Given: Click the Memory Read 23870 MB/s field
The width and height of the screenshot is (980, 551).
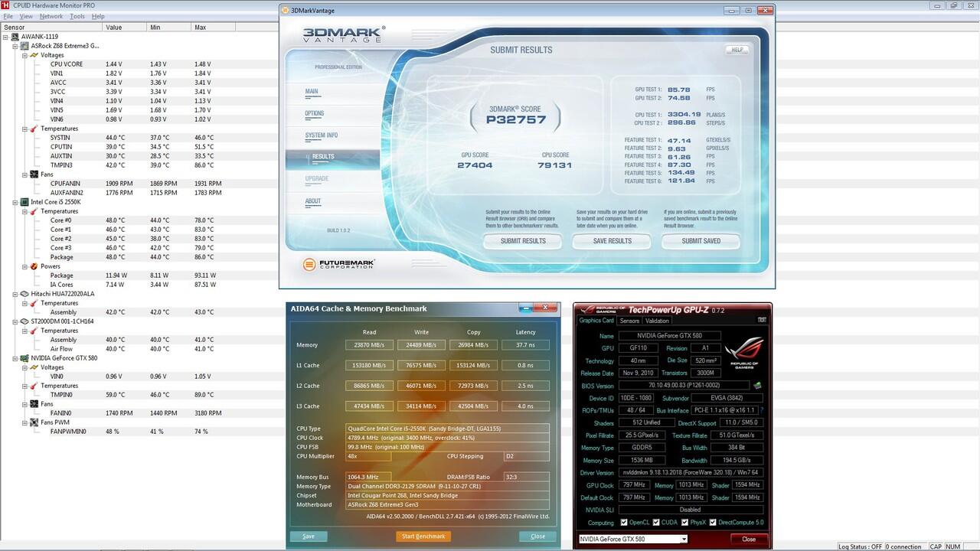Looking at the screenshot, I should coord(370,345).
